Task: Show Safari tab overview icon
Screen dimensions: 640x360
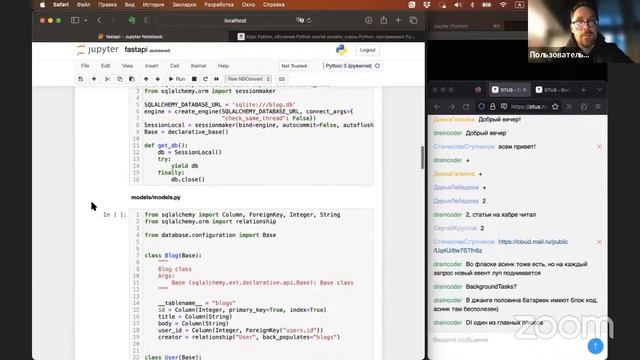Action: [413, 20]
